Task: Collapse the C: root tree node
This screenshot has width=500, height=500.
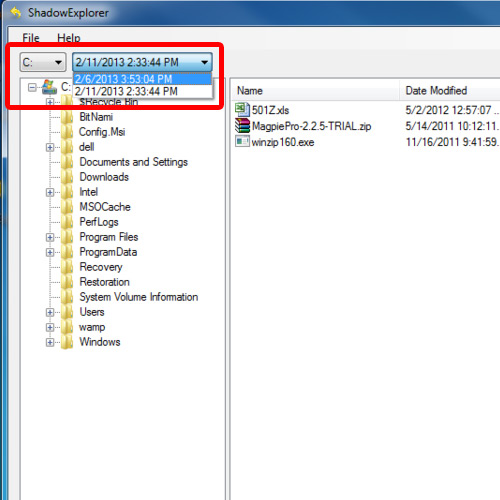Action: click(x=32, y=87)
